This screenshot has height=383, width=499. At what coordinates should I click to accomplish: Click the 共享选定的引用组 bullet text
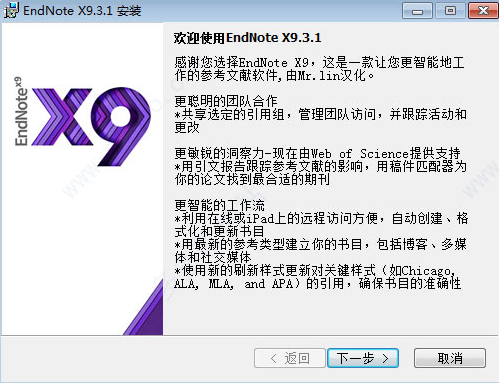point(320,121)
